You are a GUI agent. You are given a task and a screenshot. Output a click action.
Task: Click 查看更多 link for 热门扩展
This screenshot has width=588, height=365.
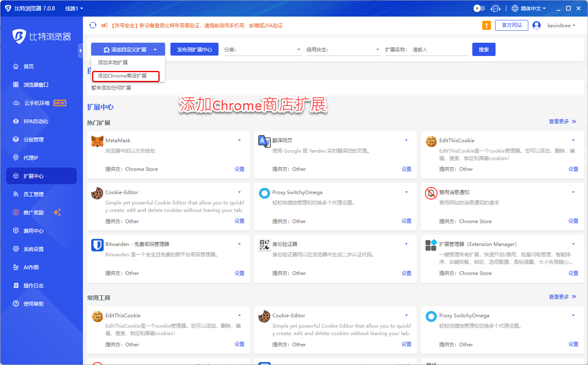tap(562, 122)
